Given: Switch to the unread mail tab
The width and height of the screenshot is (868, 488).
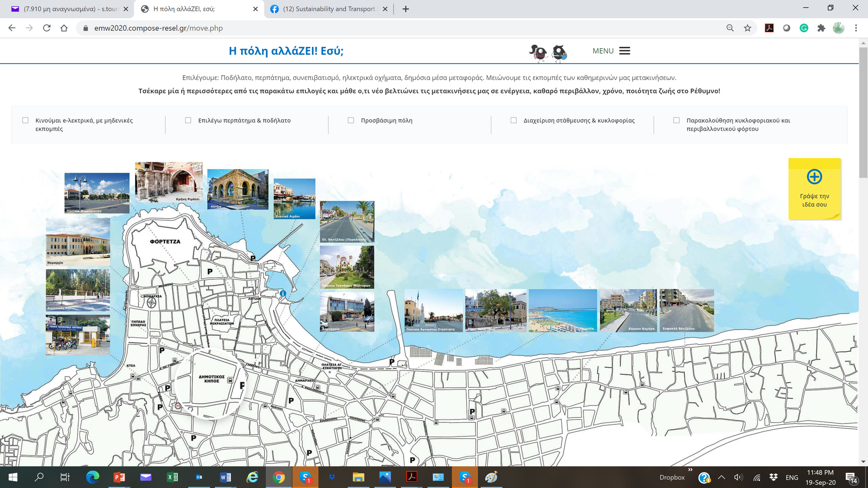Looking at the screenshot, I should [x=70, y=9].
